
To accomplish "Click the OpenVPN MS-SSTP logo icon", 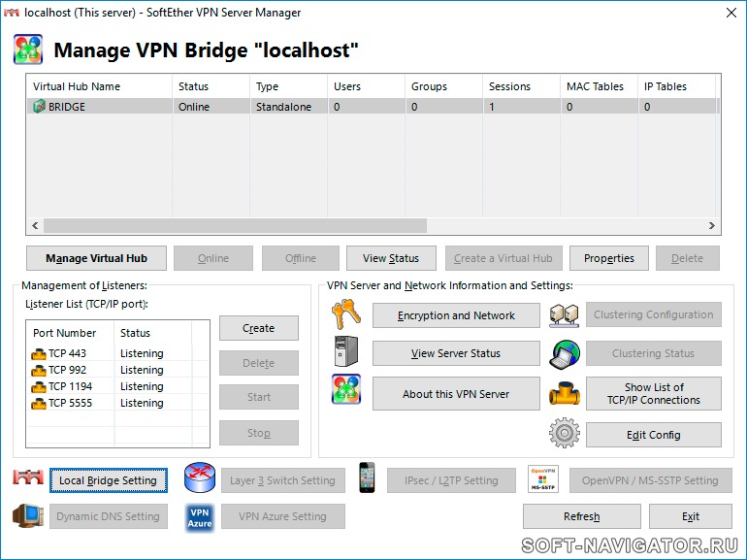I will 543,479.
